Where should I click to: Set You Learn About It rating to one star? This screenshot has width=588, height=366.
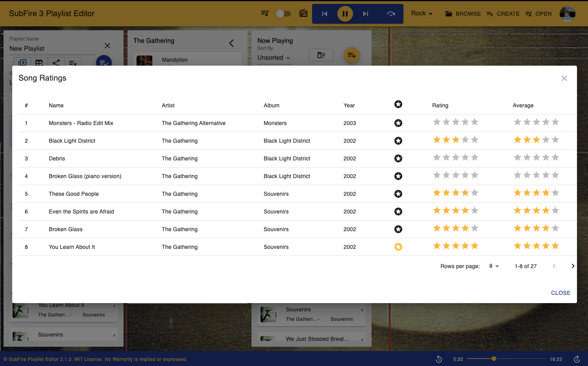click(x=437, y=246)
